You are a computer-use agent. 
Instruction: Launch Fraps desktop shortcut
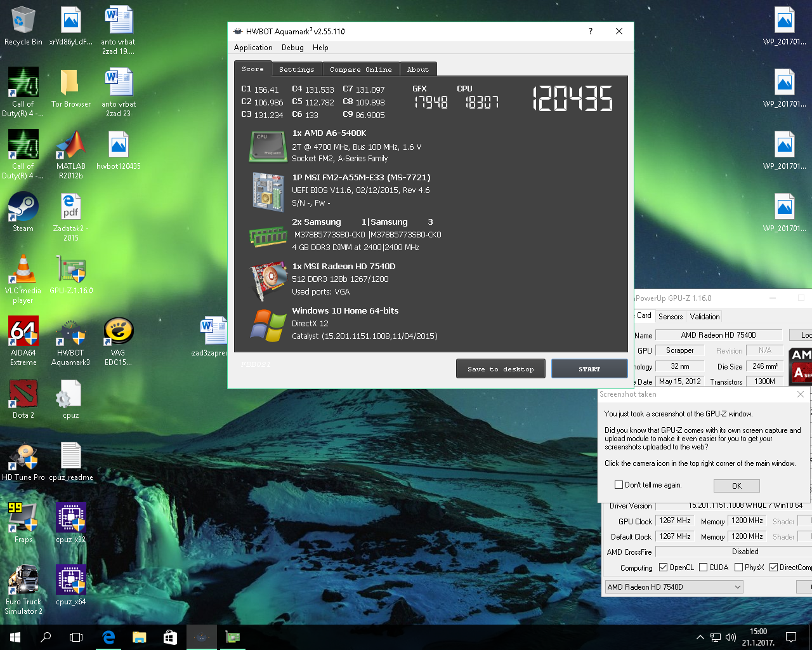coord(23,523)
